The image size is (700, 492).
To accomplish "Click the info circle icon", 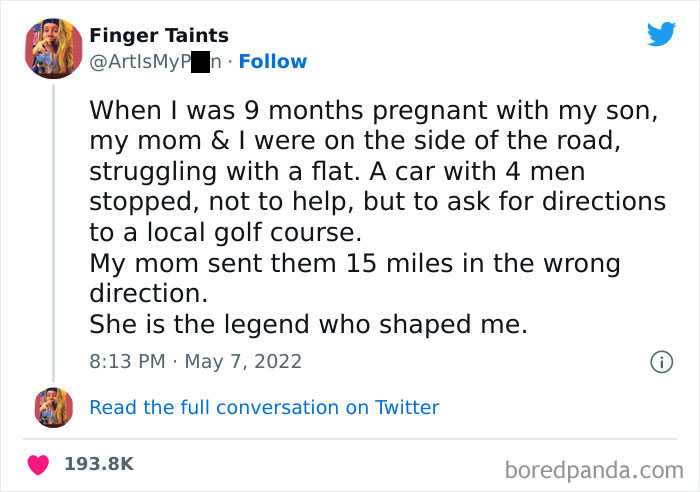I will click(660, 362).
